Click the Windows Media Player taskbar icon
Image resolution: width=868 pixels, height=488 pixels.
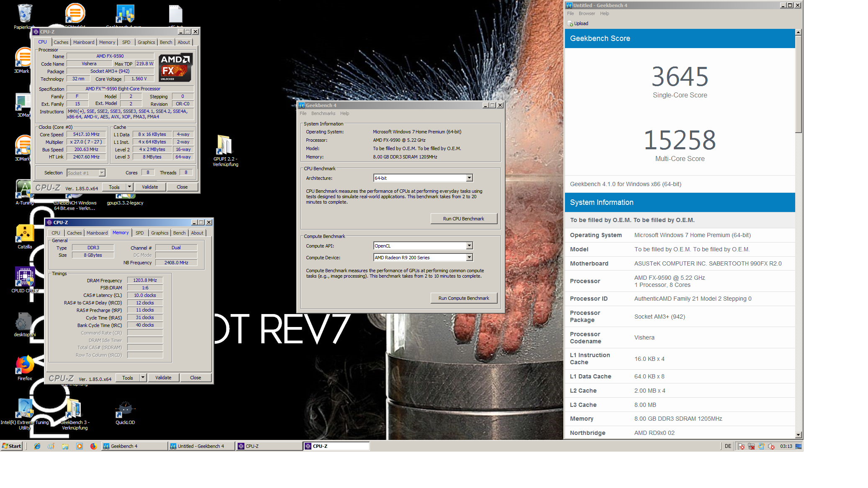pyautogui.click(x=80, y=446)
